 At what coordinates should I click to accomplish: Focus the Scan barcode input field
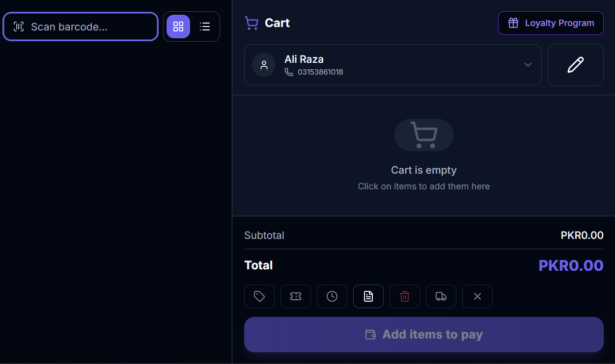pos(81,26)
